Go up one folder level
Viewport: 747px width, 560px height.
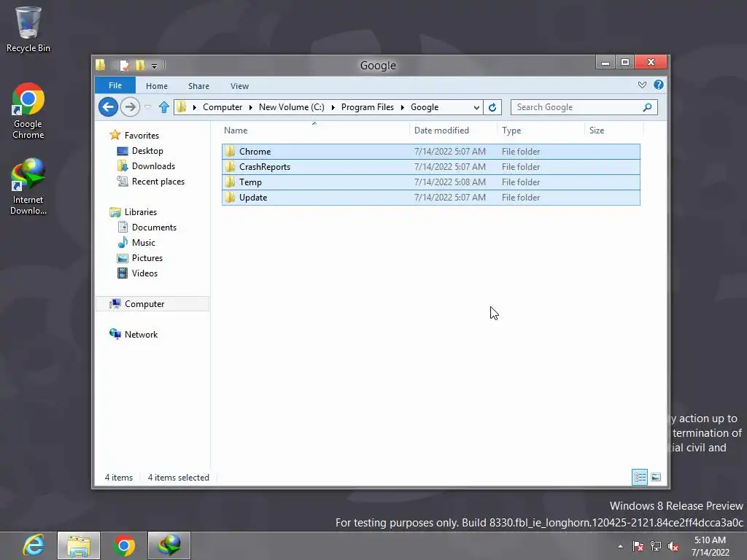pyautogui.click(x=164, y=107)
